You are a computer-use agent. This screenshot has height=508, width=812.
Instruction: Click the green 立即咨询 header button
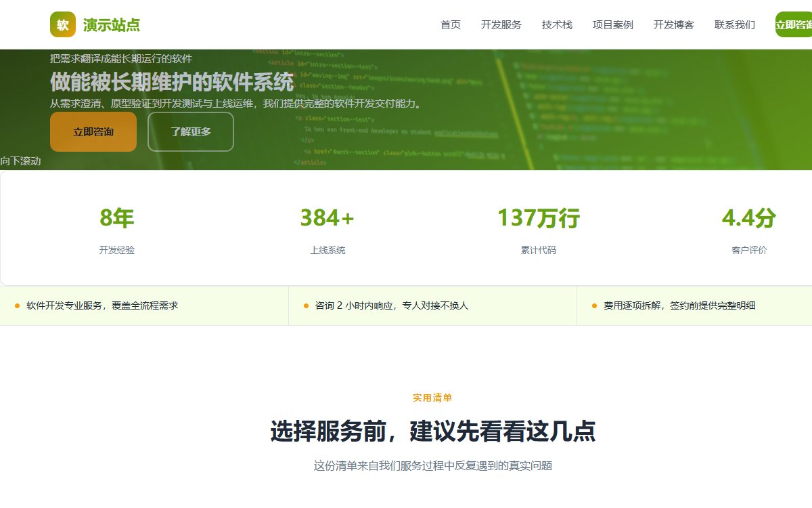(794, 25)
